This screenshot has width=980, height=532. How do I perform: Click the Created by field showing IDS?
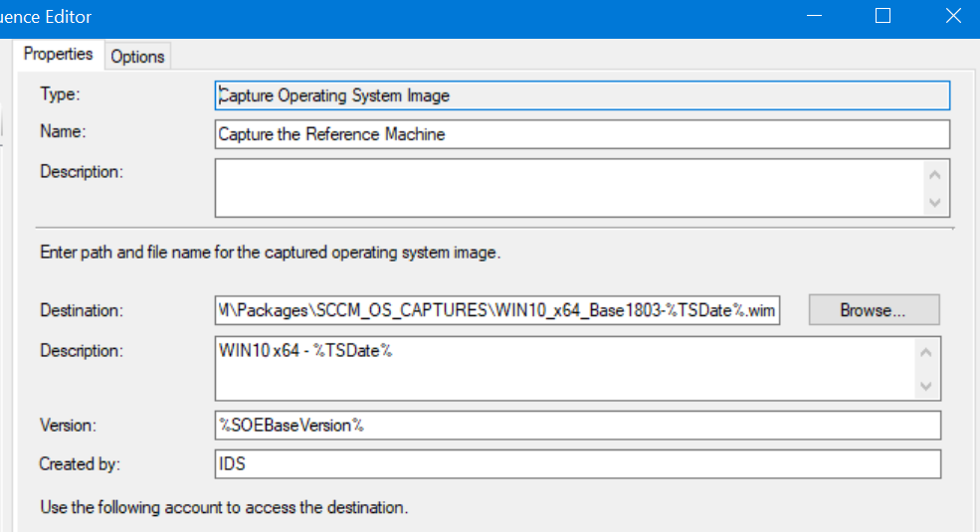click(x=578, y=464)
